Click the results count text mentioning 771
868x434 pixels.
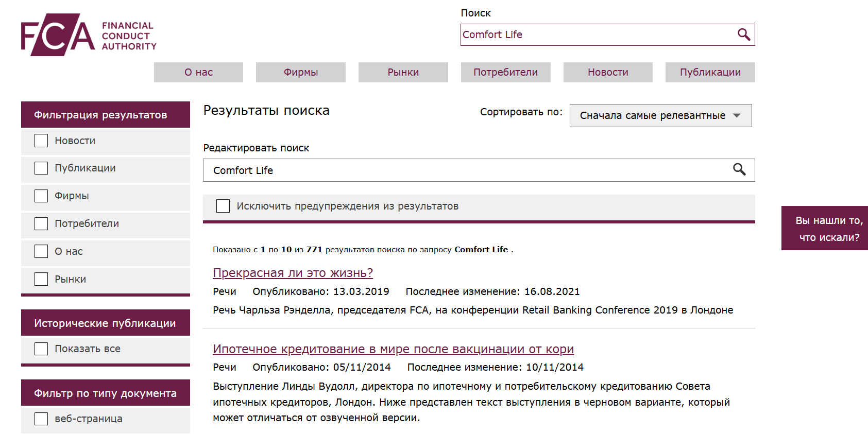pyautogui.click(x=363, y=250)
